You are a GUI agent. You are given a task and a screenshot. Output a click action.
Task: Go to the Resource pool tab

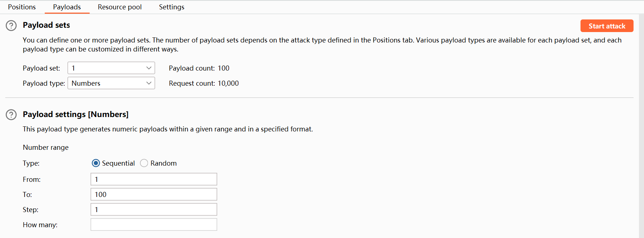pos(119,7)
